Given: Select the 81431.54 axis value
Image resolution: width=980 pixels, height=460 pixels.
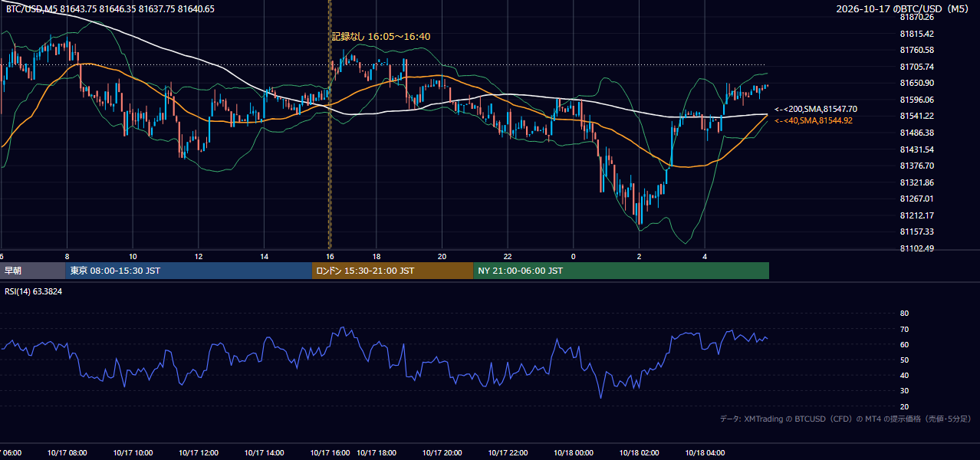Looking at the screenshot, I should click(916, 149).
